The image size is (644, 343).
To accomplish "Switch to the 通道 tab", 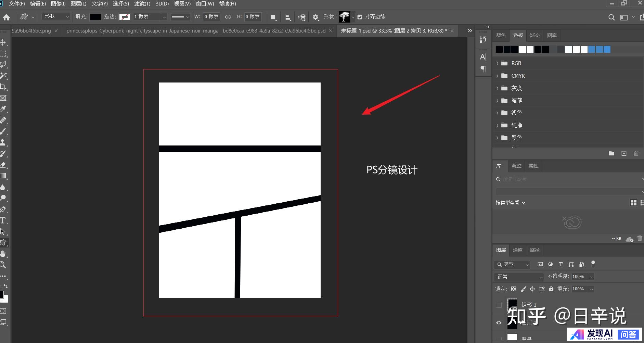I will coord(517,250).
